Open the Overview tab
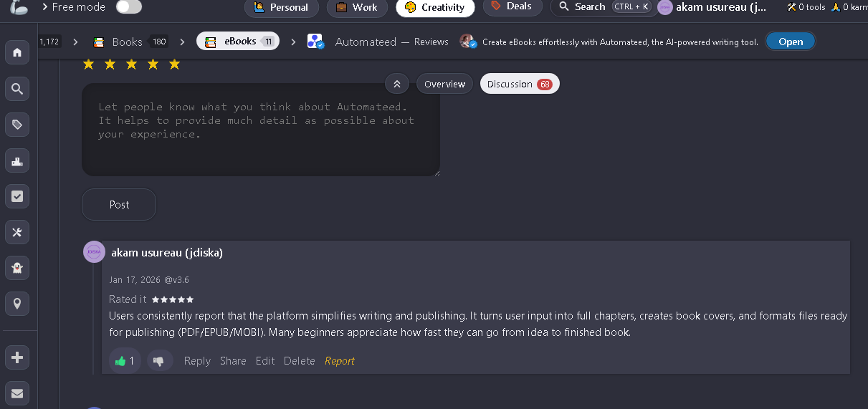The image size is (868, 409). tap(444, 84)
